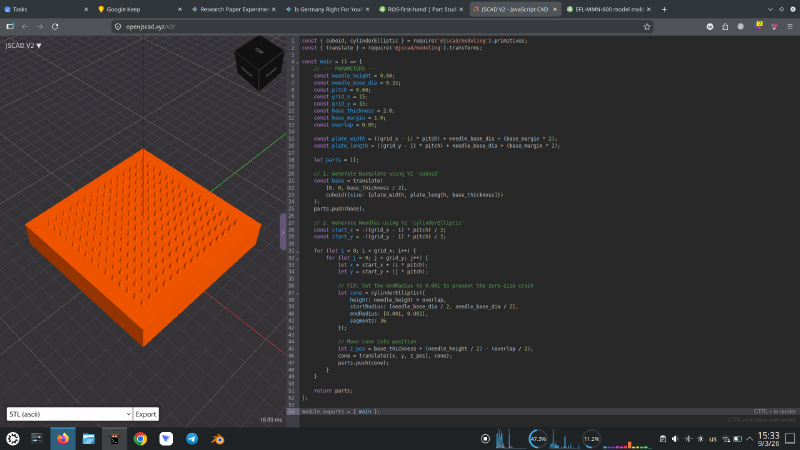Reload the current page
The width and height of the screenshot is (800, 450).
55,27
